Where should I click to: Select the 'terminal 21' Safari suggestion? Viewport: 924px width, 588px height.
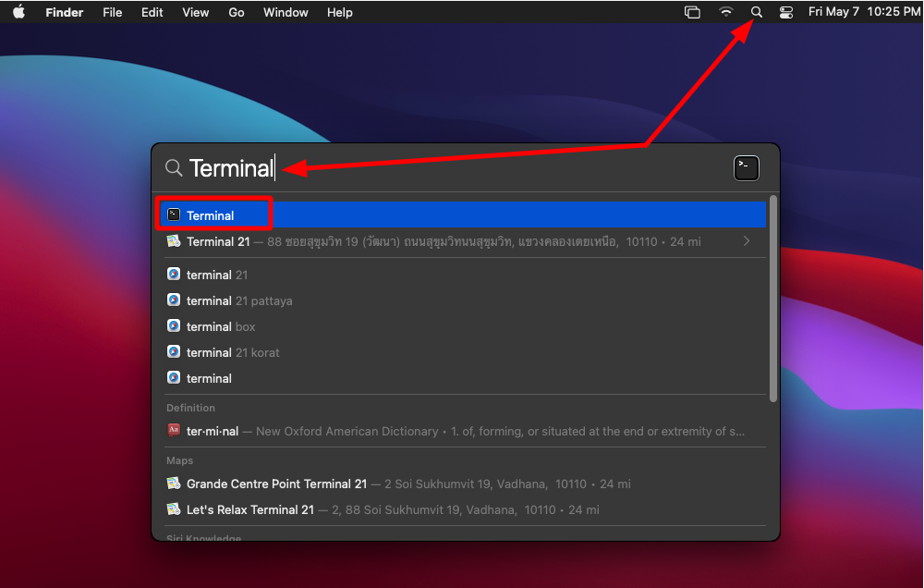[463, 275]
